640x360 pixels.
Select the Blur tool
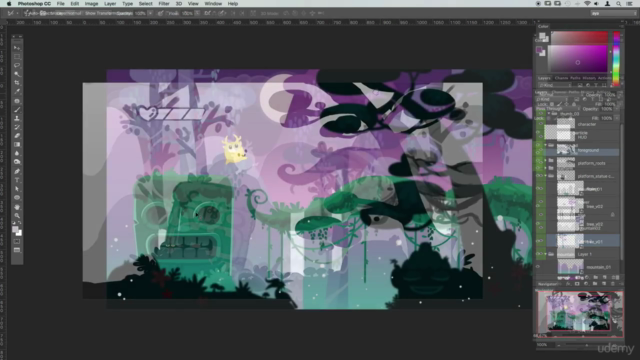coord(17,153)
